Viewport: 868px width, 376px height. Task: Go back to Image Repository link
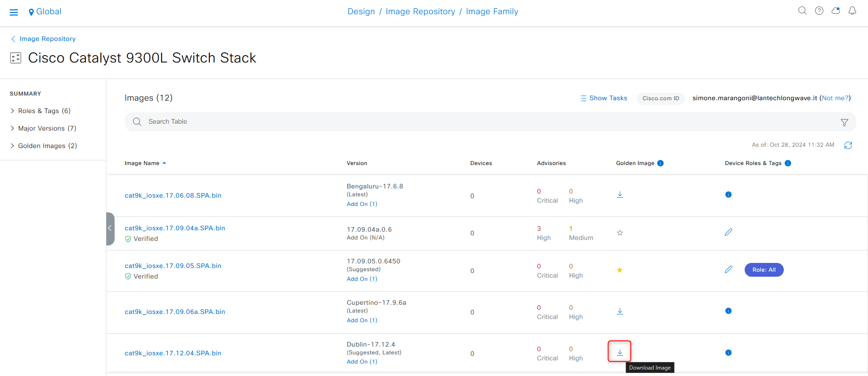(x=43, y=39)
